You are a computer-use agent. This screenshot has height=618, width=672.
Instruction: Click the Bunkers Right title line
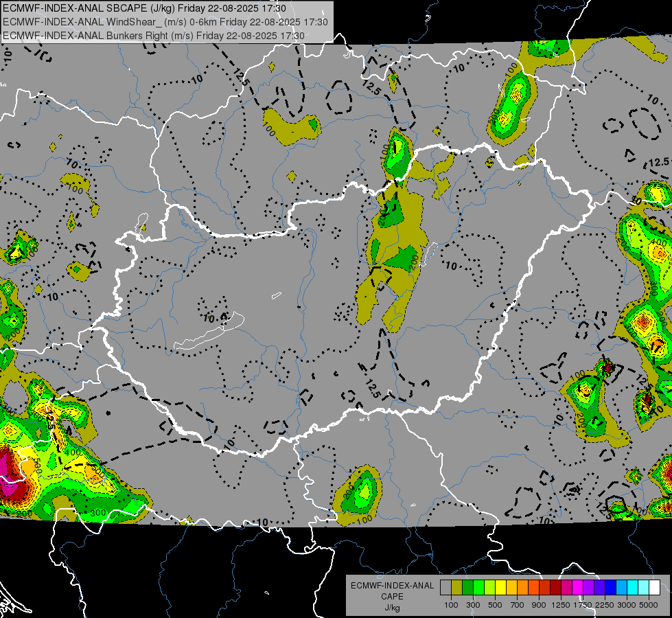point(154,36)
